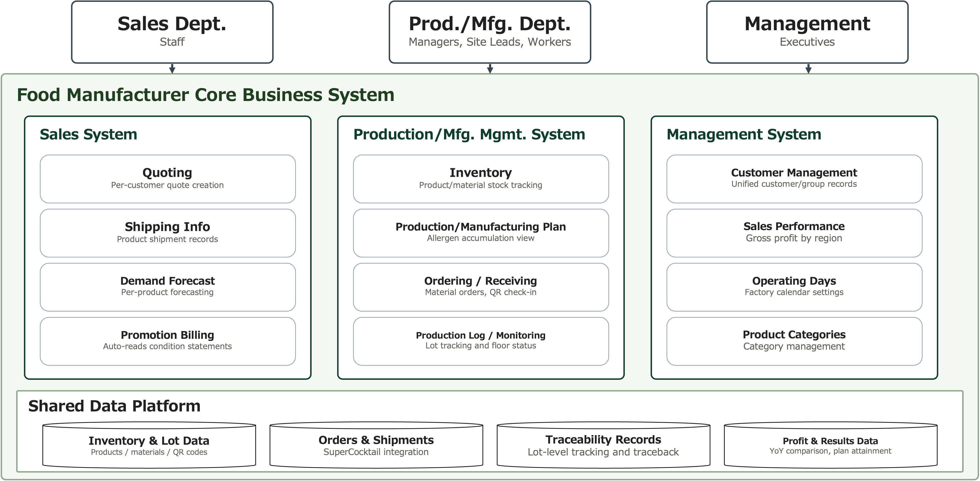Viewport: 980px width, 481px height.
Task: Click Inventory & Lot Data database cylinder
Action: point(149,445)
